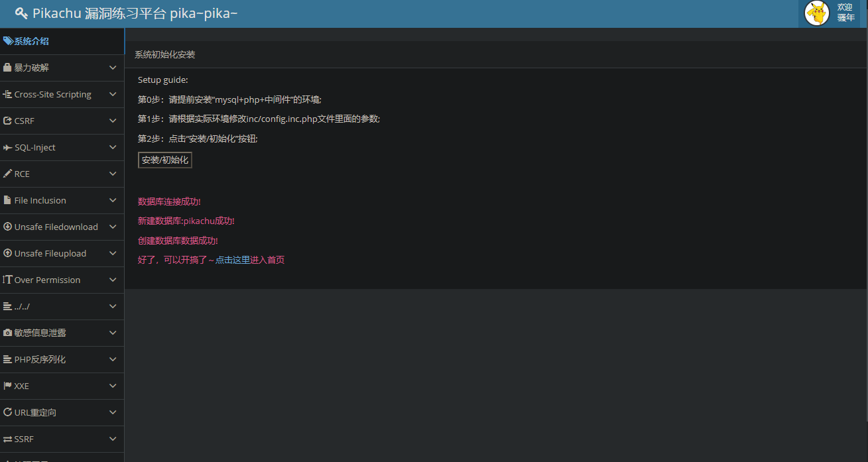
Task: Expand the Cross-Site Scripting chevron
Action: pos(113,94)
